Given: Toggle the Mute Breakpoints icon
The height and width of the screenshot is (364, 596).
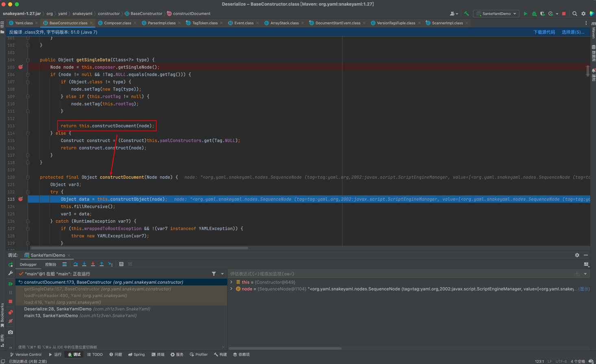Looking at the screenshot, I should (11, 321).
